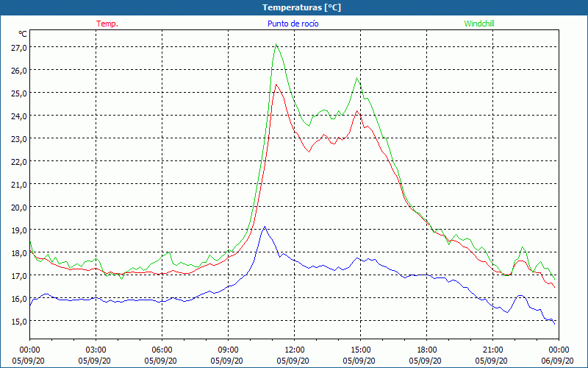Viewport: 588px width, 368px height.
Task: Click the 18:00 time axis label
Action: (426, 350)
